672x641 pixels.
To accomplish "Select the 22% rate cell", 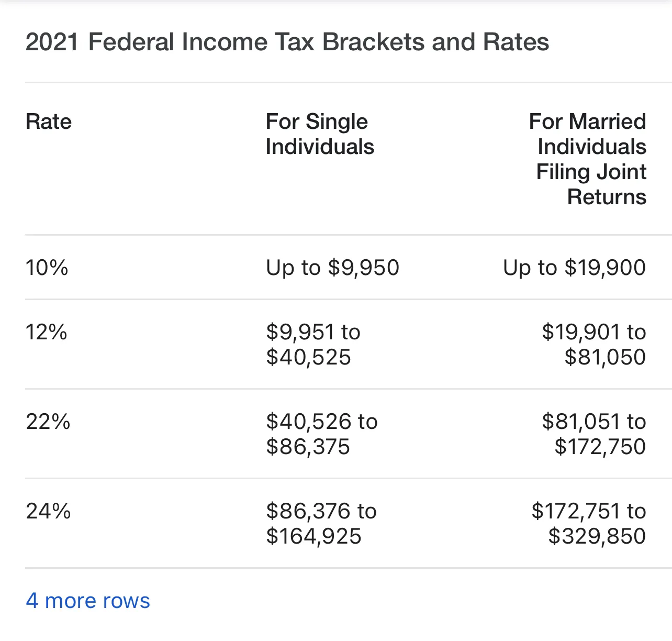I will point(48,422).
